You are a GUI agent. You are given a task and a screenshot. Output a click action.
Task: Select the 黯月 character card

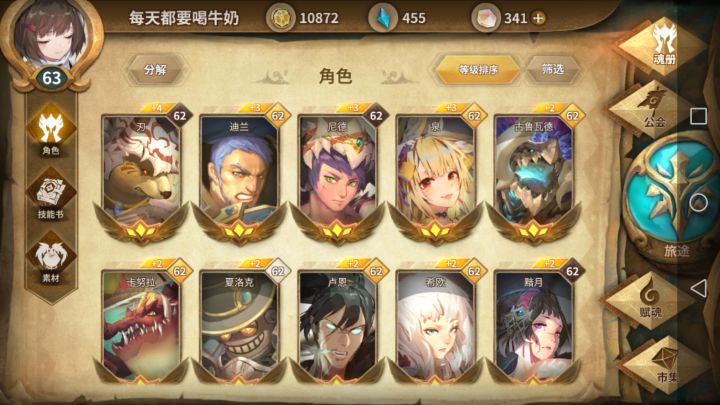pyautogui.click(x=534, y=324)
